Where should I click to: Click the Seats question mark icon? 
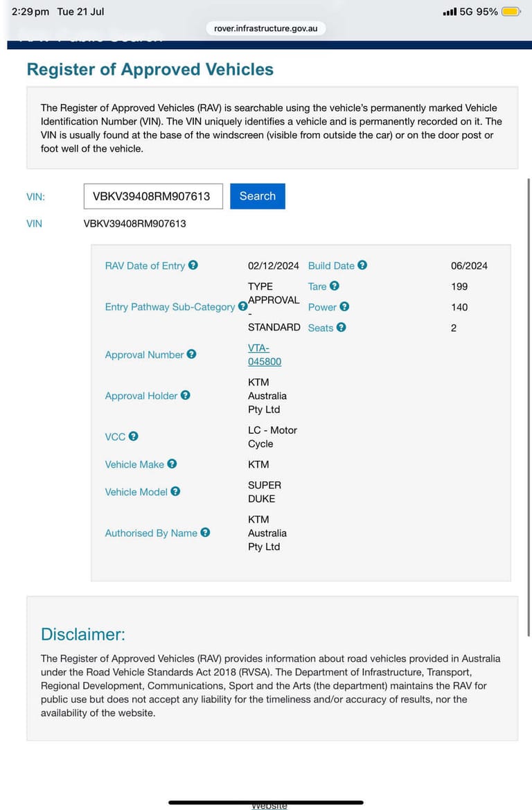click(341, 327)
